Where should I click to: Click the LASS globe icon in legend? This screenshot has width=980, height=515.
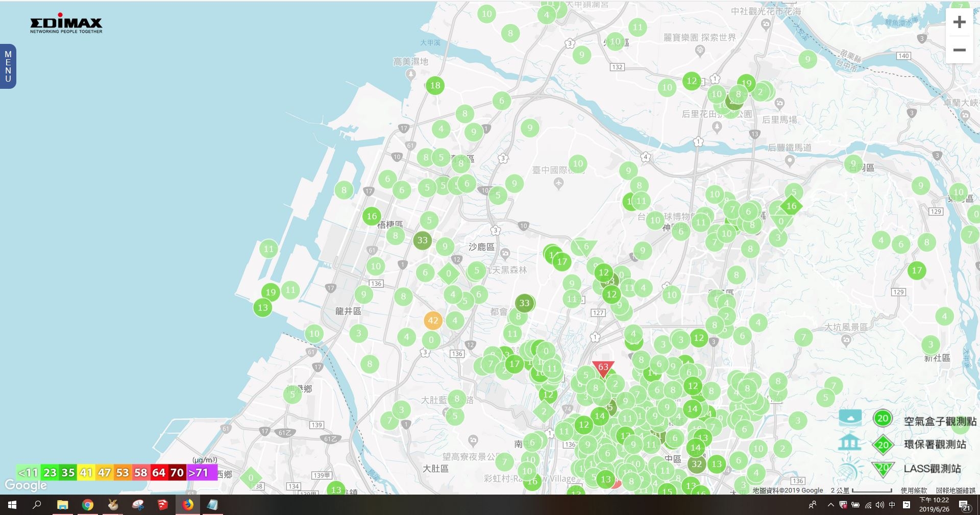[x=849, y=468]
